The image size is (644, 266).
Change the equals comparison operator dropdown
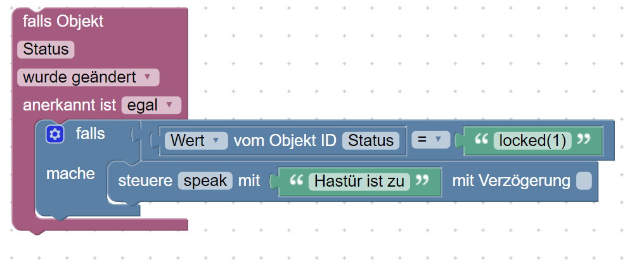tap(430, 140)
